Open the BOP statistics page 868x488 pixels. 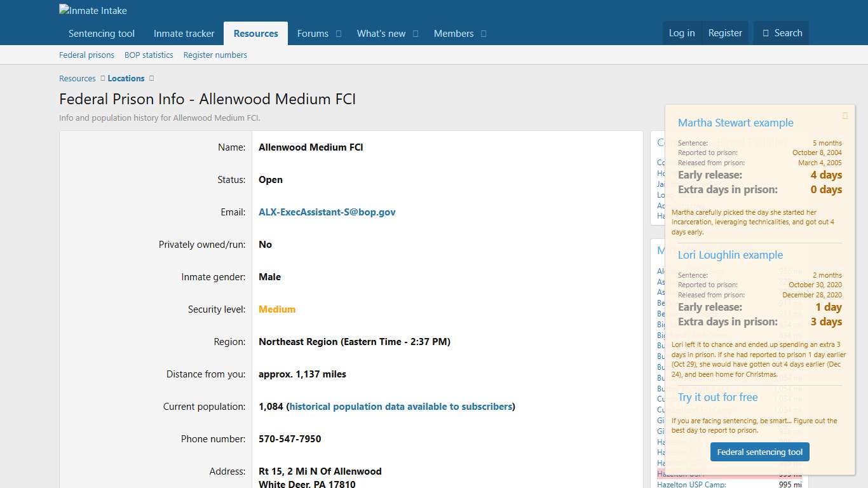[149, 55]
